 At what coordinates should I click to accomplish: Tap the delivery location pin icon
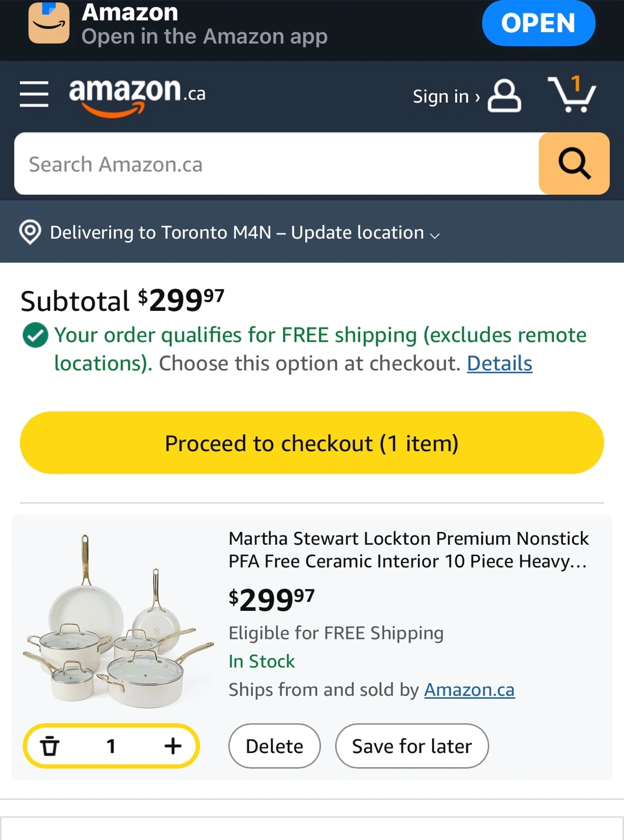click(30, 232)
